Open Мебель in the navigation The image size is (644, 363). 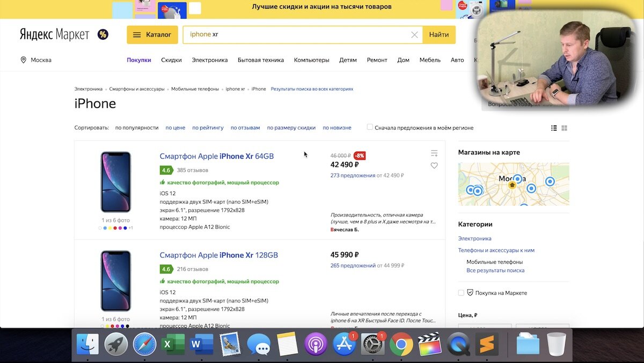(x=430, y=60)
